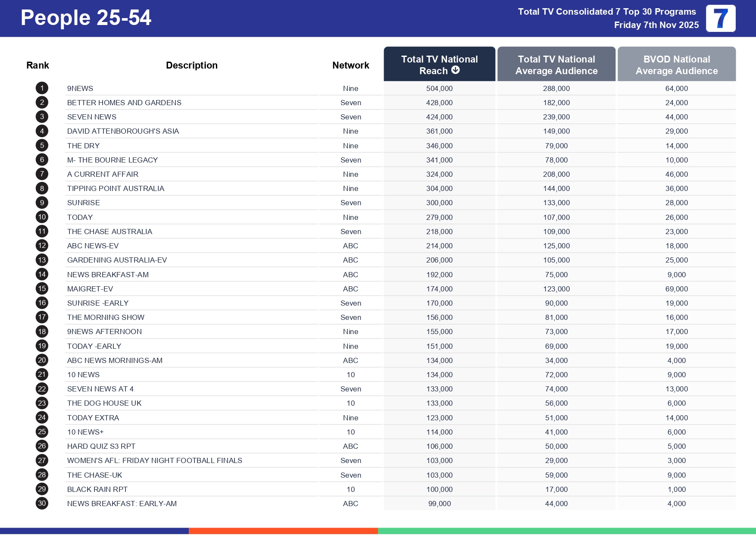Select the 504,000 reach cell for 9NEWS
Viewport: 756px width, 535px height.
pyautogui.click(x=439, y=88)
